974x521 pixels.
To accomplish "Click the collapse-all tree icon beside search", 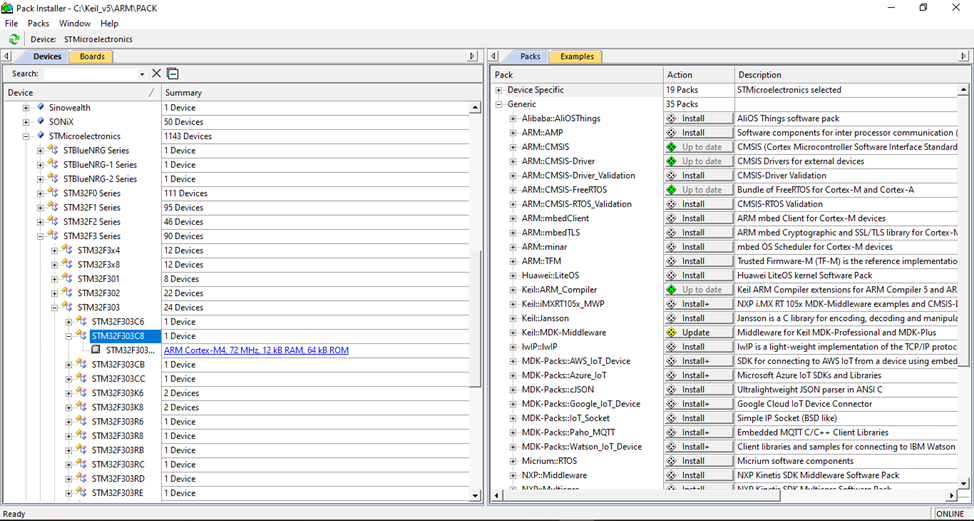I will [x=173, y=73].
